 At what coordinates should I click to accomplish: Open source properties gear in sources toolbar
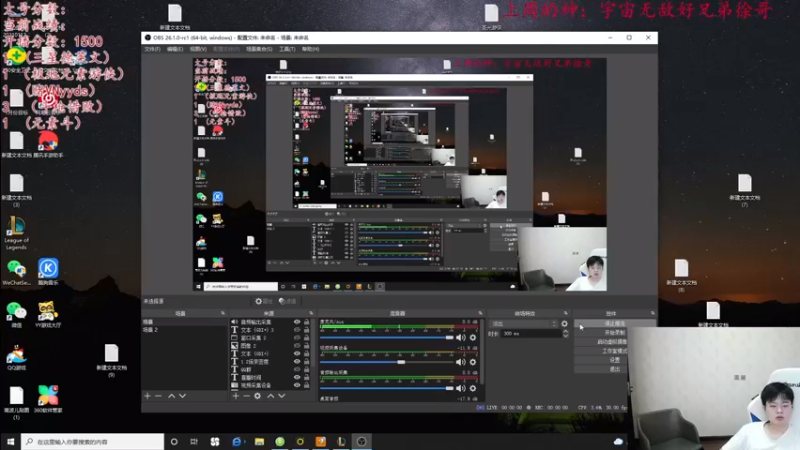coord(257,396)
